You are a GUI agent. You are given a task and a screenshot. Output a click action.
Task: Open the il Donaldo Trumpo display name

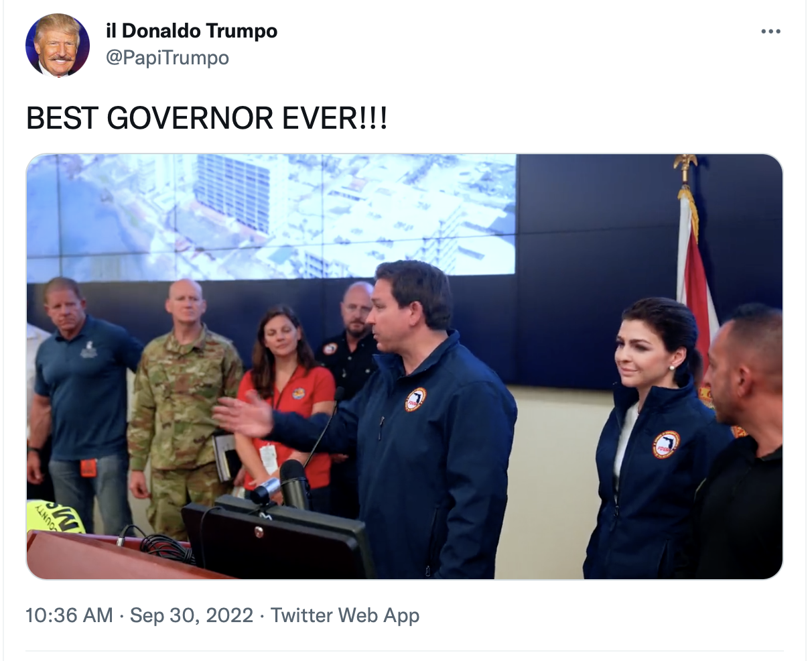tap(192, 31)
